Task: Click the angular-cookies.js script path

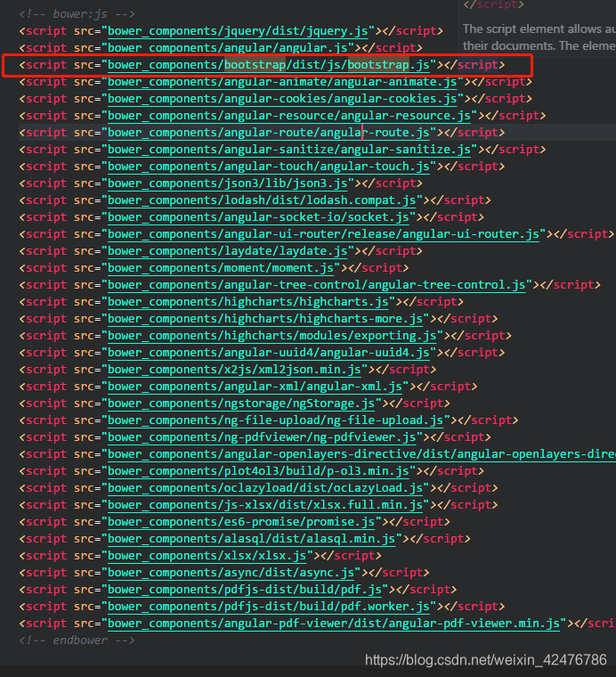Action: (282, 99)
